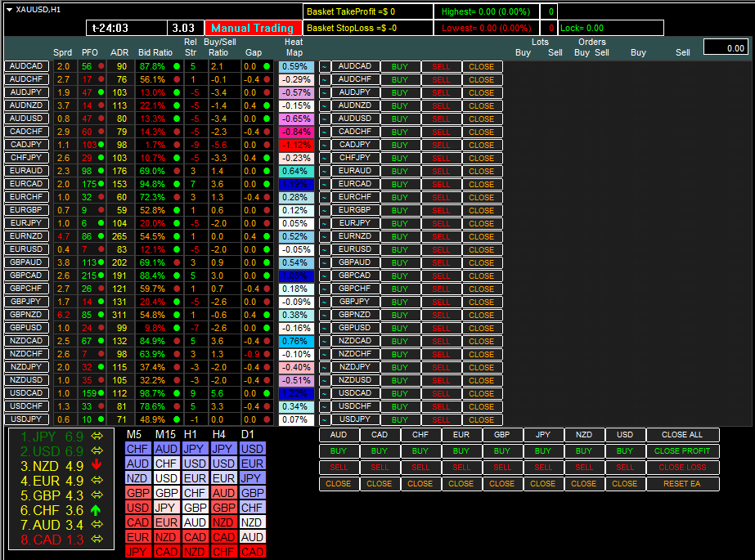Click the green Bid Ratio dot in GBPUSD row
755x560 pixels.
(x=177, y=328)
